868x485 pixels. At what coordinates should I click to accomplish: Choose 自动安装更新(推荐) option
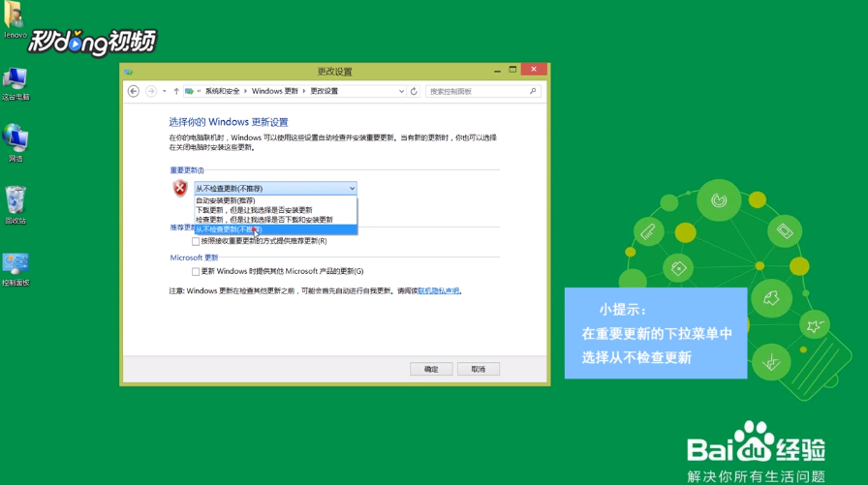(276, 200)
